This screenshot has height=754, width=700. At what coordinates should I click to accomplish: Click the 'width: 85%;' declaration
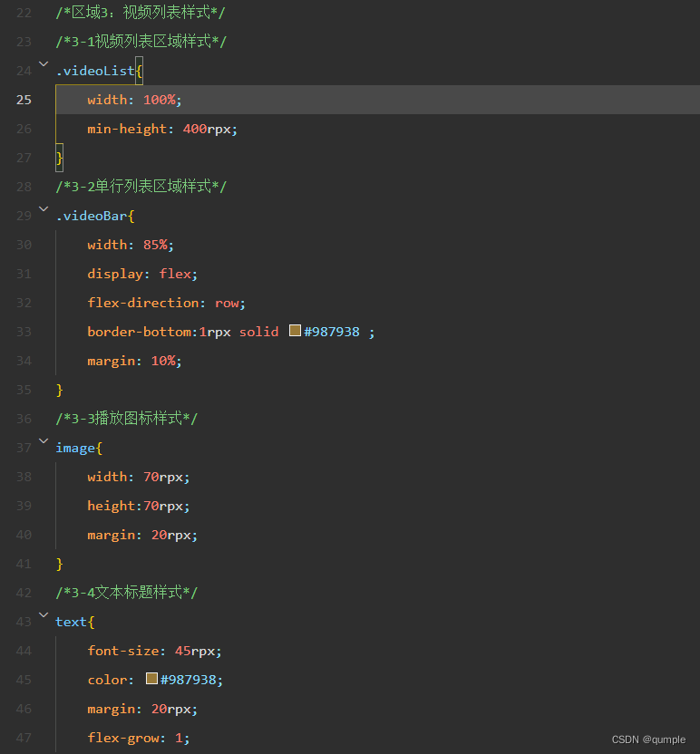[131, 245]
